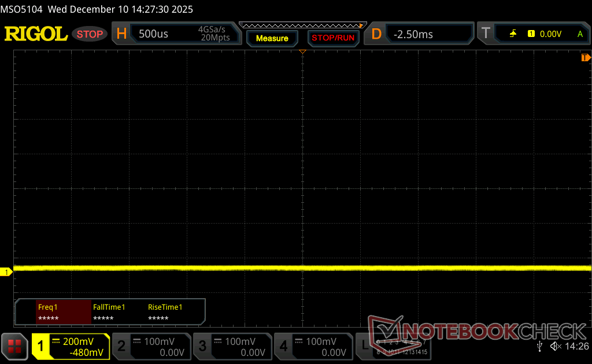The height and width of the screenshot is (364, 592).
Task: Select the channel 1 ground level marker
Action: pos(6,272)
